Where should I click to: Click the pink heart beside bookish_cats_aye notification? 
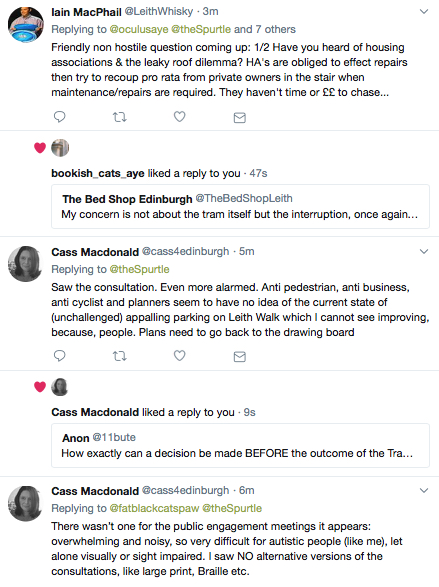coord(40,148)
